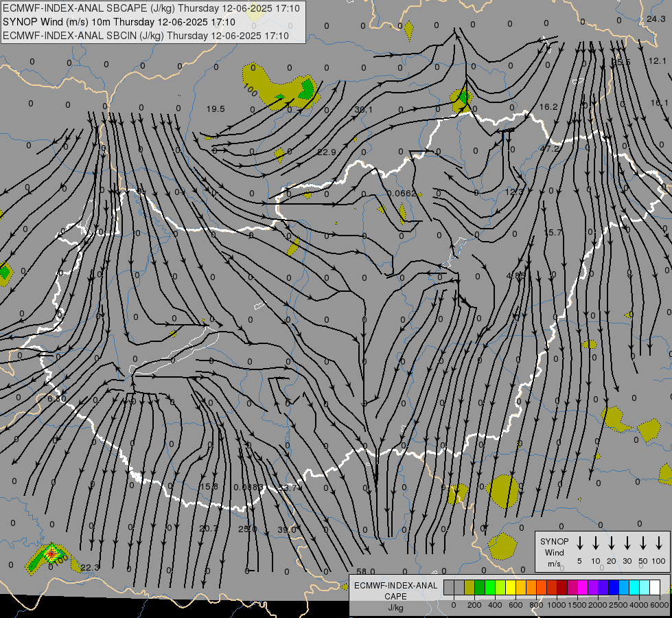Click the map value 15.7
The image size is (672, 618).
[553, 233]
